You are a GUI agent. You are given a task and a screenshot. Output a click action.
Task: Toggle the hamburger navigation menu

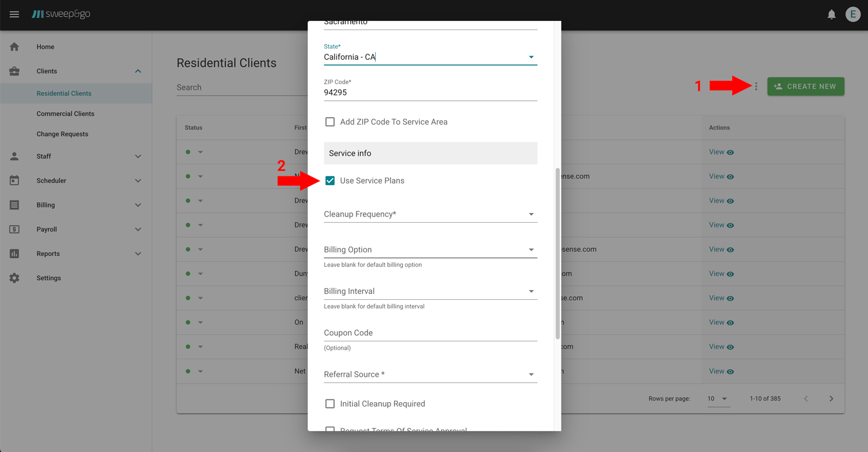tap(14, 14)
